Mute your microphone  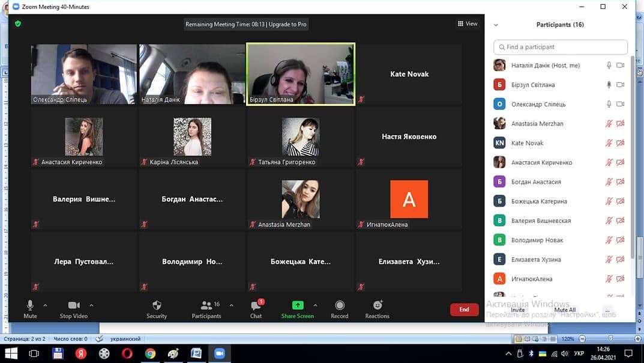click(x=30, y=306)
